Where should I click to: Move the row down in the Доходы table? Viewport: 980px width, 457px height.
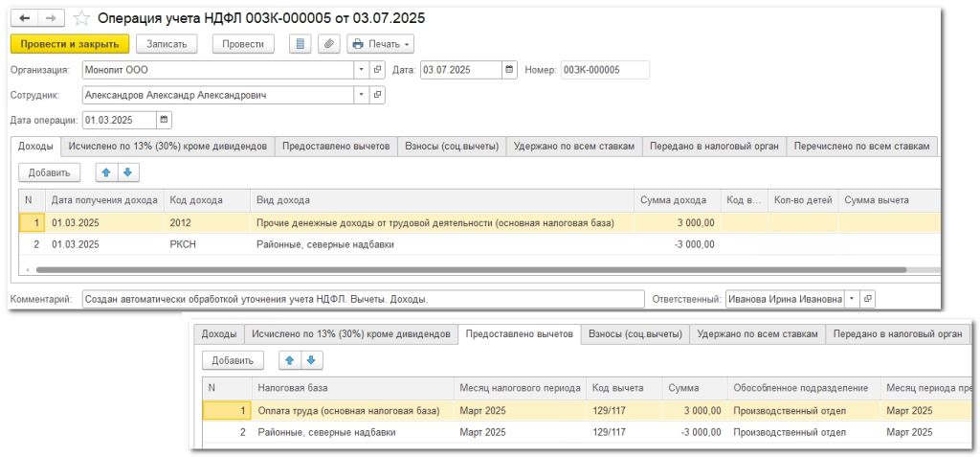point(127,172)
